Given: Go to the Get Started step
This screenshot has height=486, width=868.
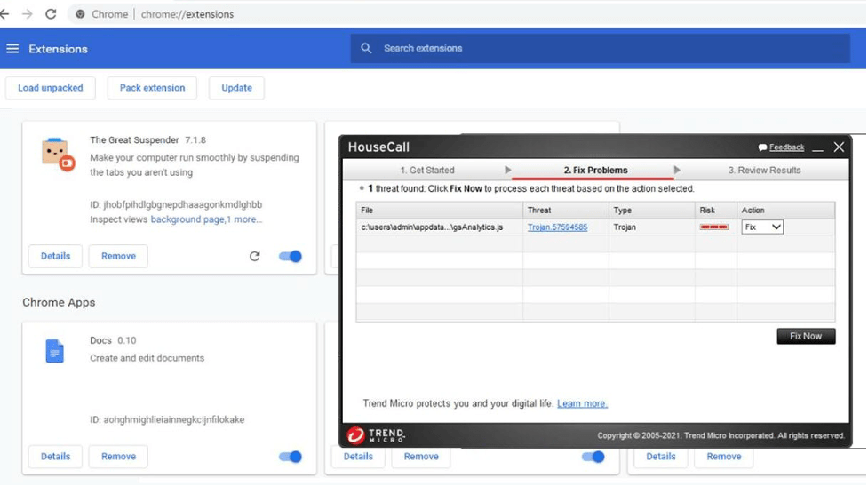Looking at the screenshot, I should pyautogui.click(x=426, y=171).
